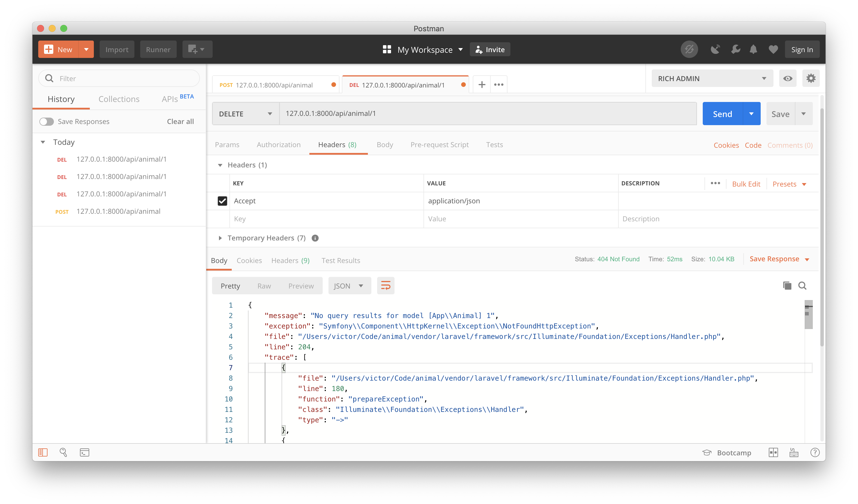
Task: Toggle line wrap icon in response viewer
Action: (386, 286)
